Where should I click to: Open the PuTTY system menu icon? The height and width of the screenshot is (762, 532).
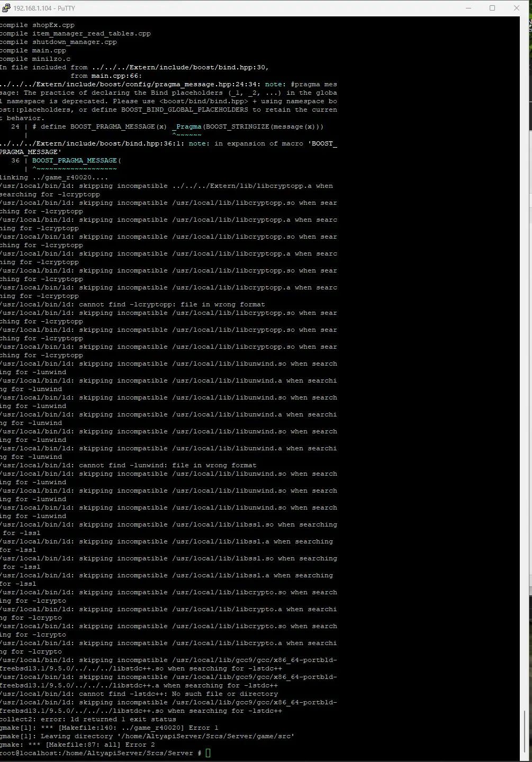click(5, 8)
